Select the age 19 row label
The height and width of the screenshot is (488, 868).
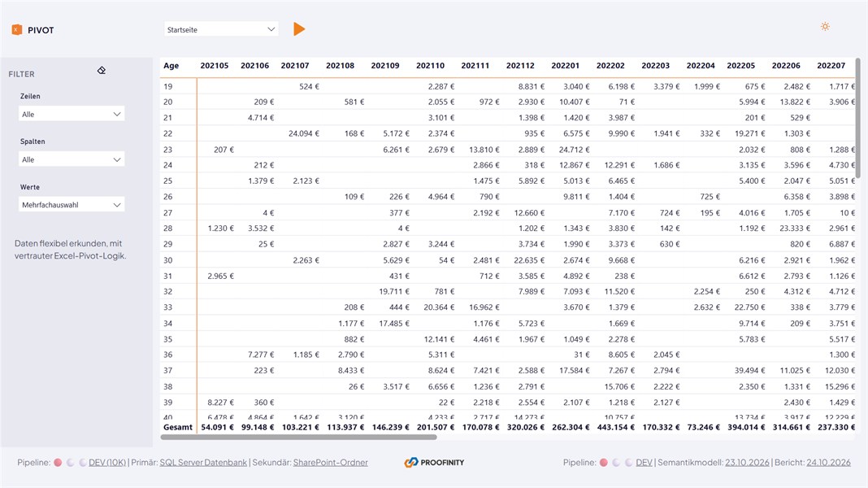(x=167, y=86)
